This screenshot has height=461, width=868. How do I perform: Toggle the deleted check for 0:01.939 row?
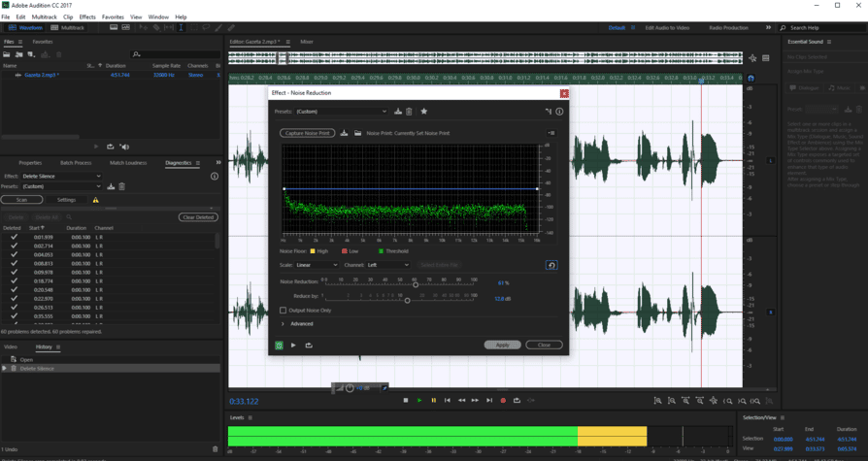(14, 237)
